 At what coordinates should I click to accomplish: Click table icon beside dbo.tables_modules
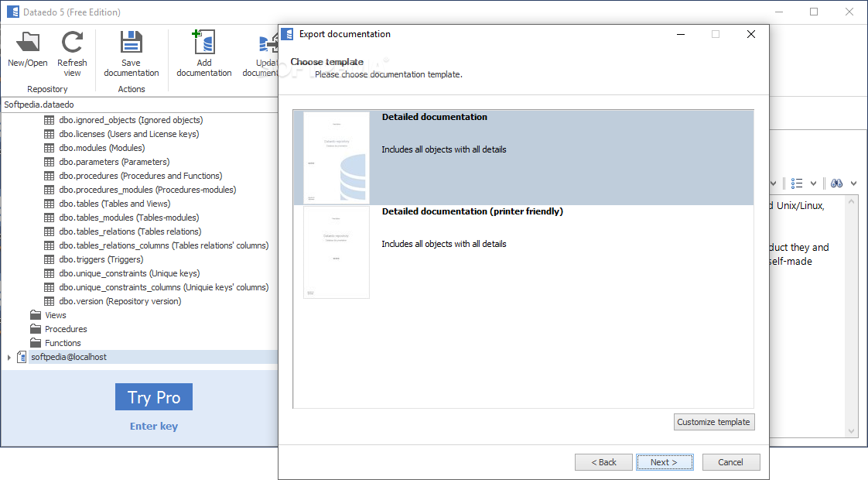click(x=50, y=218)
